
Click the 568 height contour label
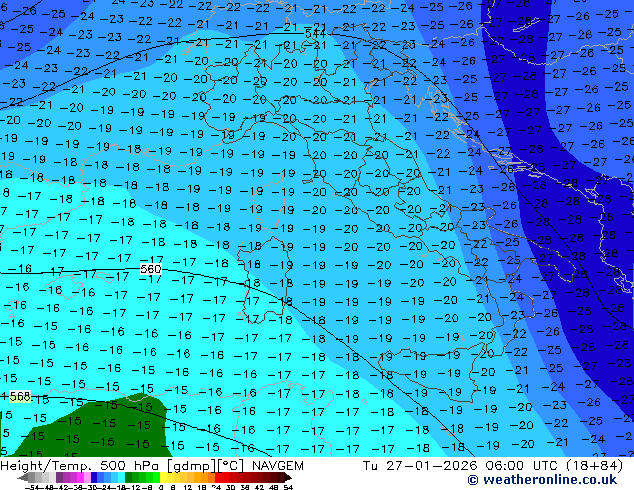click(20, 397)
